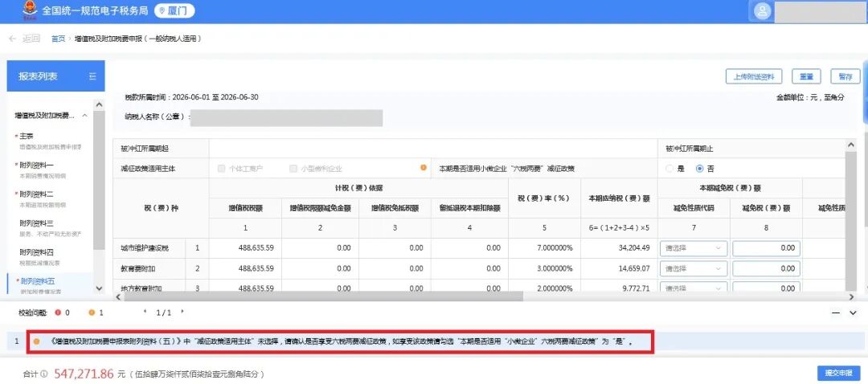Image resolution: width=868 pixels, height=384 pixels.
Task: Click the 34,204.49 tax payable cell
Action: pyautogui.click(x=619, y=248)
